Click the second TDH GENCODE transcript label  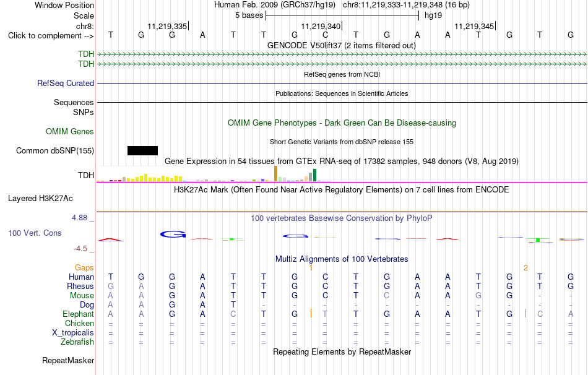coord(86,64)
